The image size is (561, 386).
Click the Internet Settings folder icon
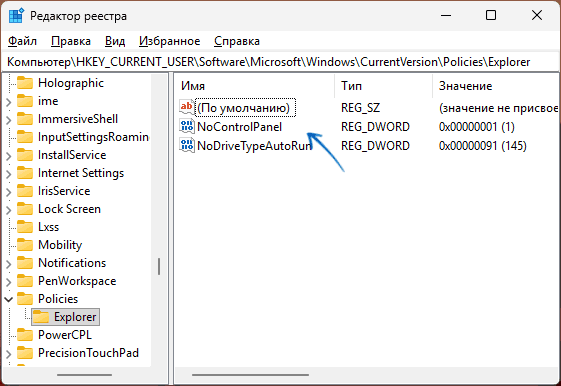(x=25, y=173)
